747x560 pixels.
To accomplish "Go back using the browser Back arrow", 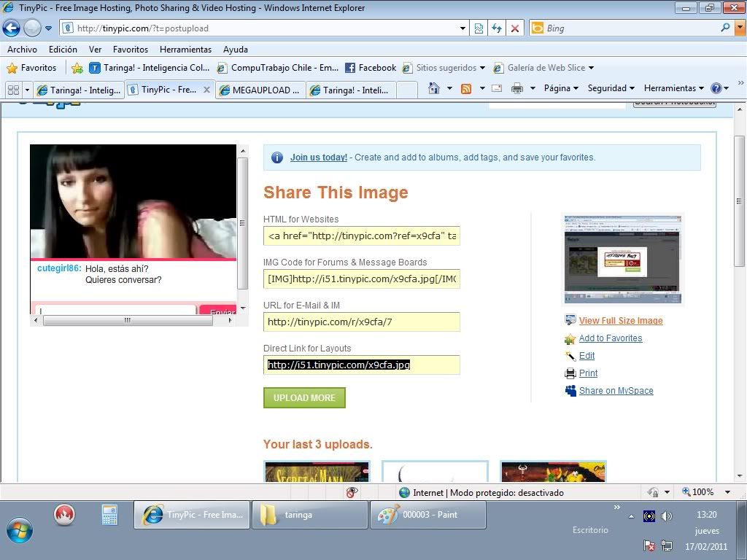I will (12, 28).
